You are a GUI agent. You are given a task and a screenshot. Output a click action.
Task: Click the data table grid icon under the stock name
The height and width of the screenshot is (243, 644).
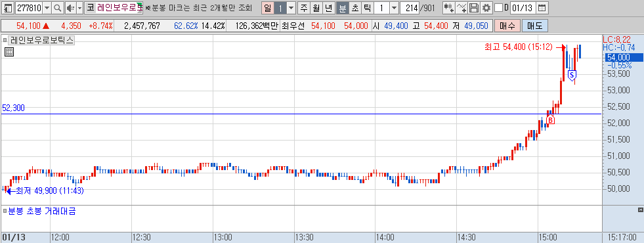tap(9, 52)
